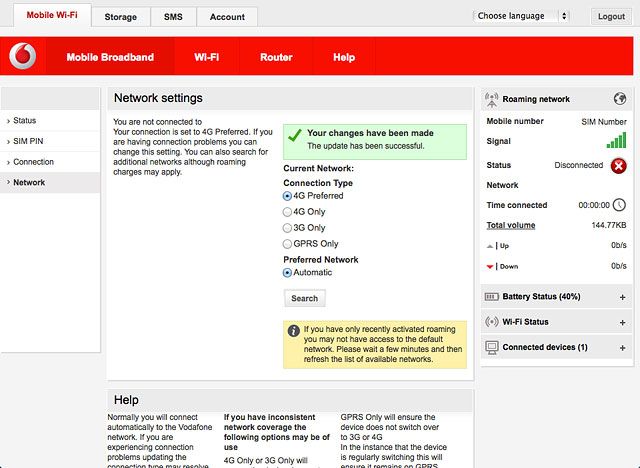640x468 pixels.
Task: Click the Vodafone logo icon
Action: [x=23, y=56]
